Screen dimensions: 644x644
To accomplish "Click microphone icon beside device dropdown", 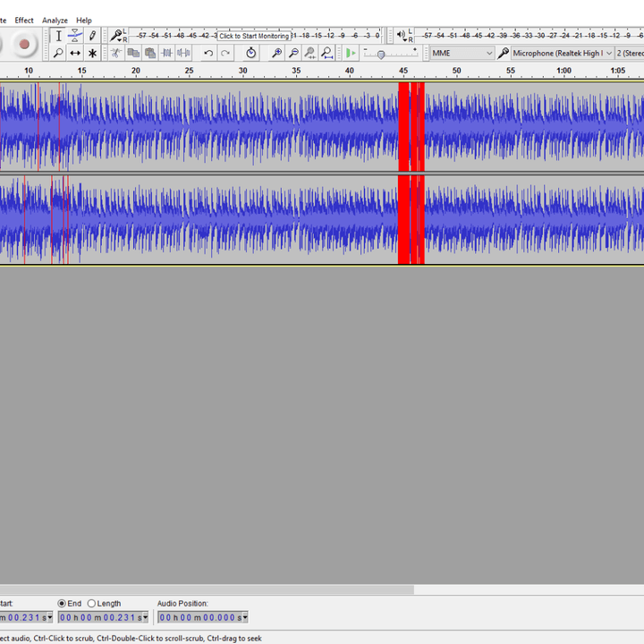I will pos(503,53).
